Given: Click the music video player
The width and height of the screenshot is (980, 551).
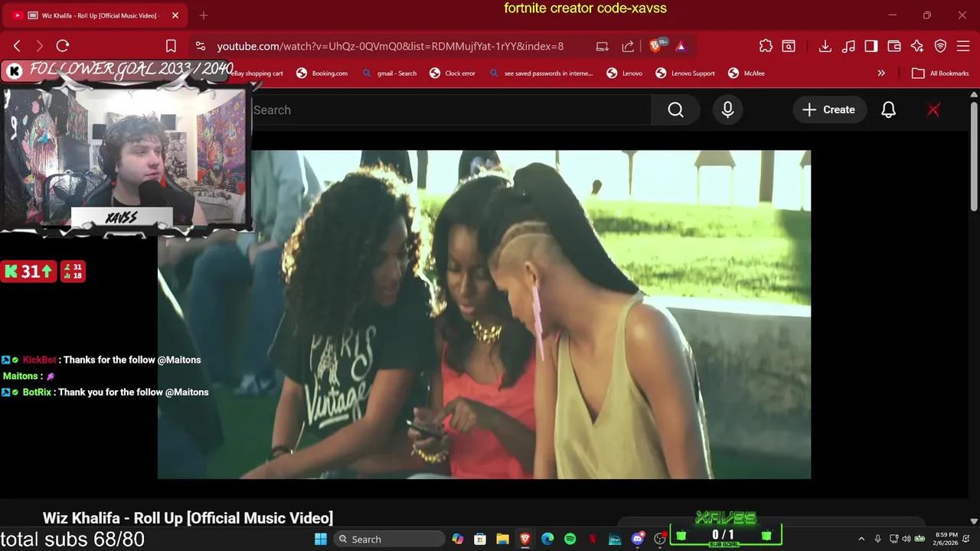Looking at the screenshot, I should pos(484,315).
